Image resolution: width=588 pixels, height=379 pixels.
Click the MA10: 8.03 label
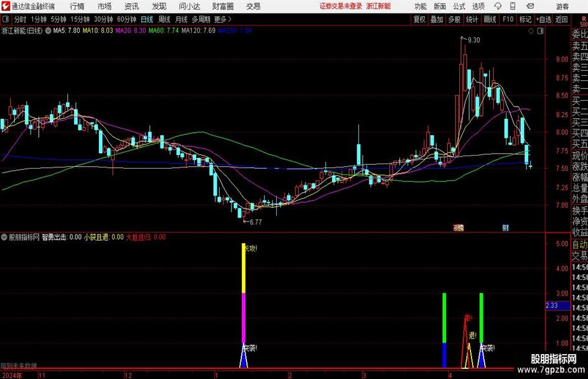pyautogui.click(x=98, y=30)
